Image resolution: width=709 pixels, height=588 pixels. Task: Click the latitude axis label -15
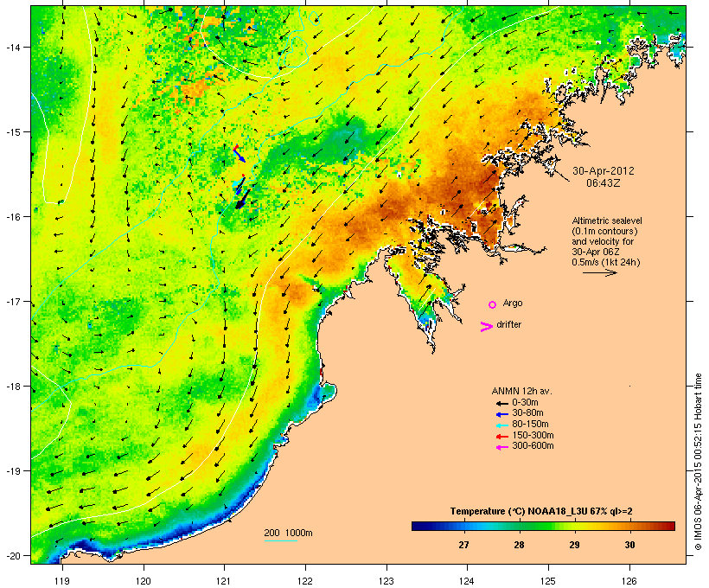(x=12, y=132)
